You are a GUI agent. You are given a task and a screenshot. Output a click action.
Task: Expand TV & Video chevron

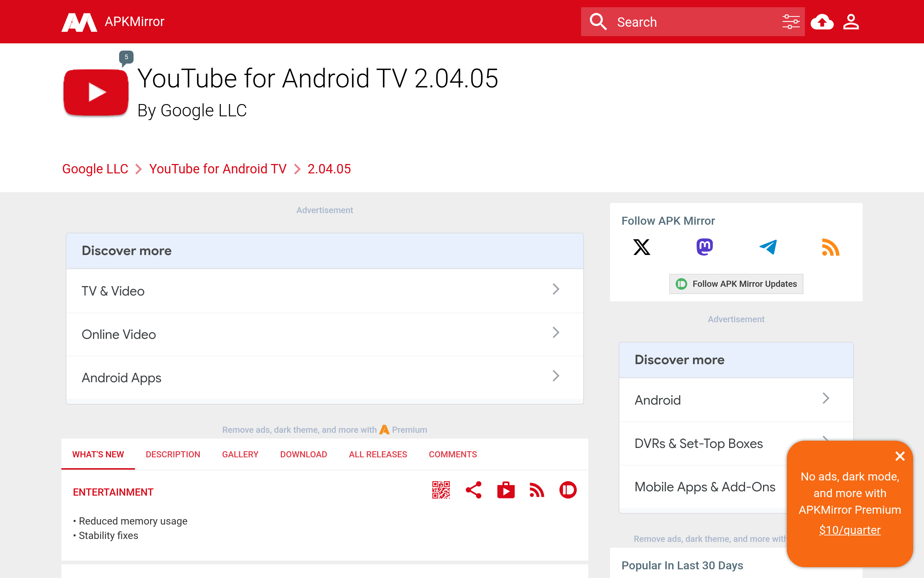point(556,289)
